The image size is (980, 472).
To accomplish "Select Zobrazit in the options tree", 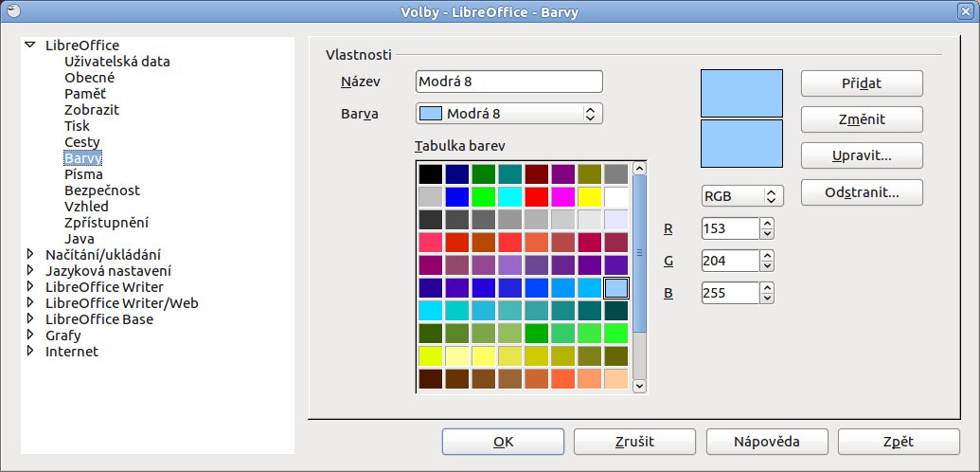I will 91,110.
